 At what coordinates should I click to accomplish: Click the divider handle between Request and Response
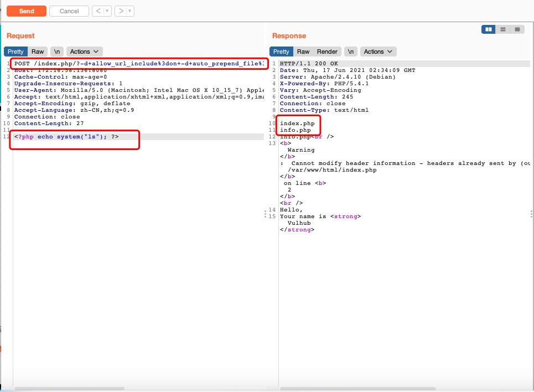point(265,214)
